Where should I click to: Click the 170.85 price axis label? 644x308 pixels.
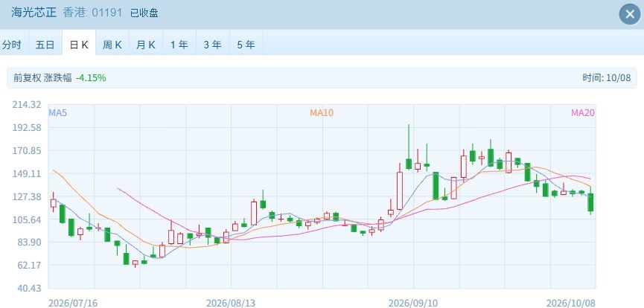27,151
